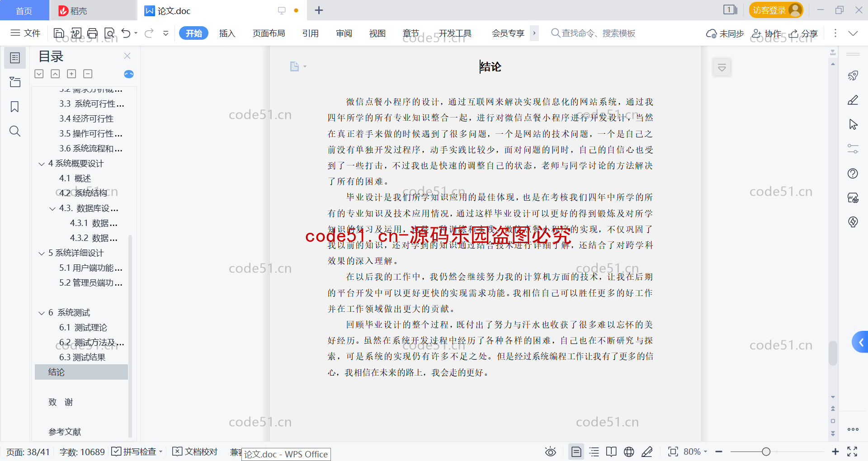Click the 分享 share button

[x=804, y=33]
